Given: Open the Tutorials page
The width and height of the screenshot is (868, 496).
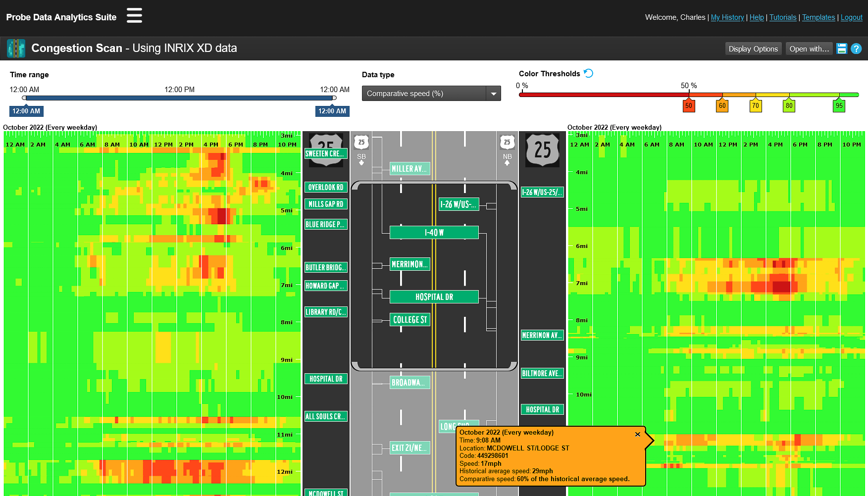Looking at the screenshot, I should coord(782,17).
